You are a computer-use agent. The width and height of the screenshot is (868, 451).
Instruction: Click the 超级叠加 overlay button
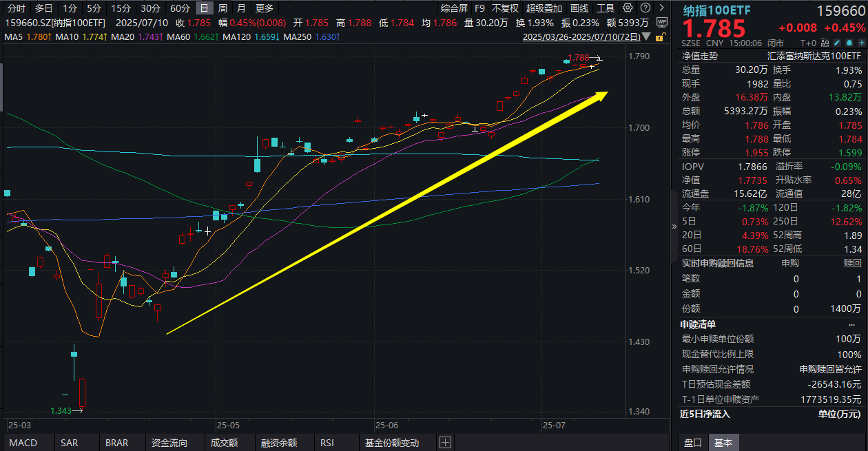544,8
